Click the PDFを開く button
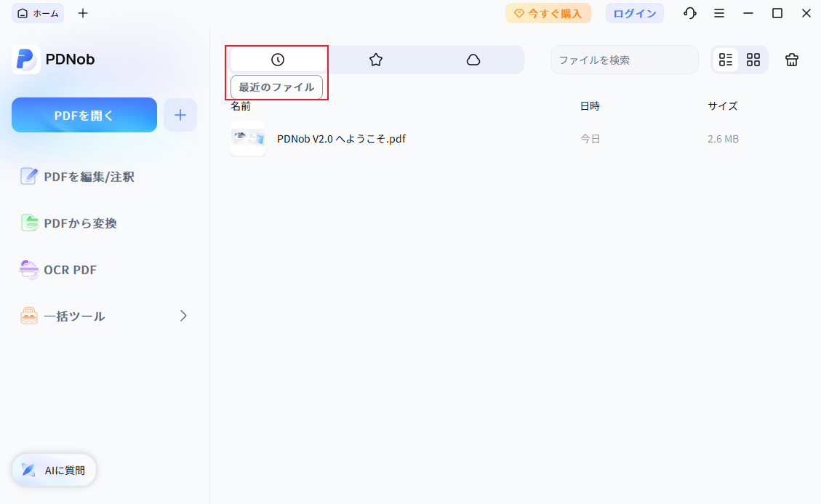 (x=84, y=115)
